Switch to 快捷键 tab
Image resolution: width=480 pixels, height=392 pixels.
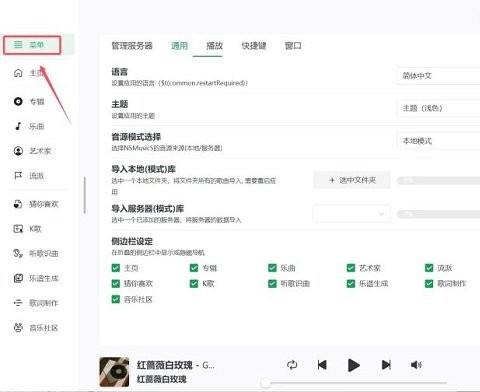(x=254, y=46)
